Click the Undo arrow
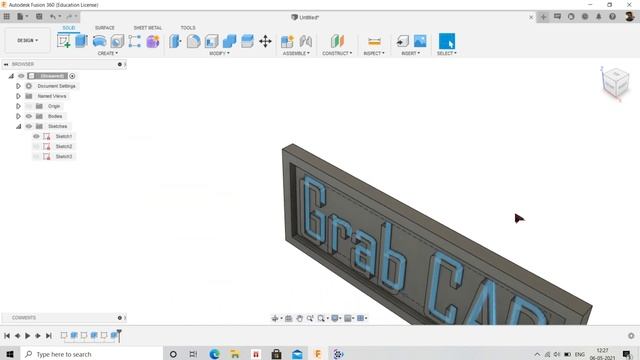640x360 pixels. pos(53,17)
